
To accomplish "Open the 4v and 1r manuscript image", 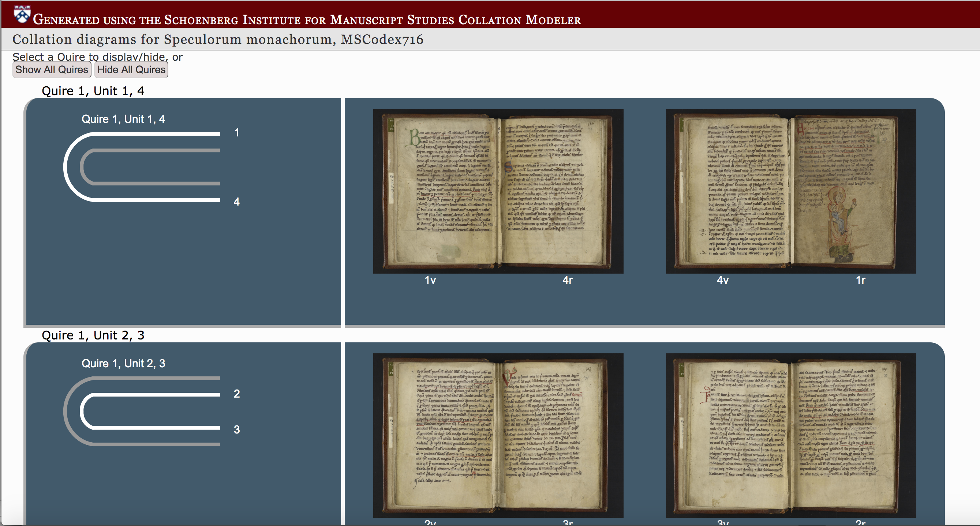I will click(790, 191).
